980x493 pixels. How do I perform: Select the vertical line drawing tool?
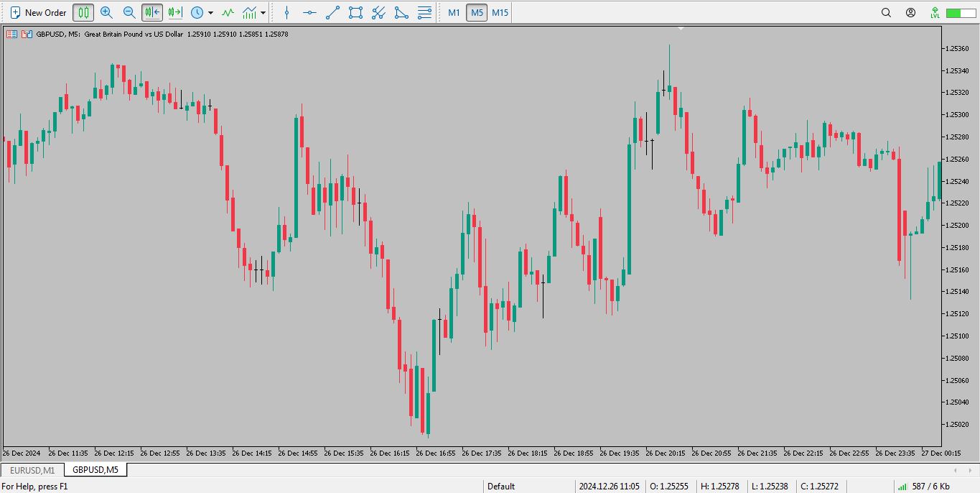click(287, 12)
